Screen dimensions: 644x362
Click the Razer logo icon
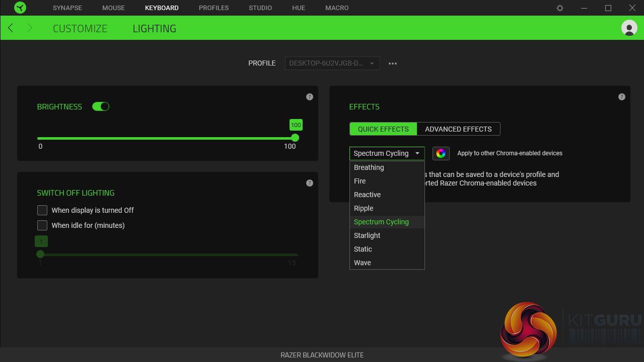click(20, 8)
